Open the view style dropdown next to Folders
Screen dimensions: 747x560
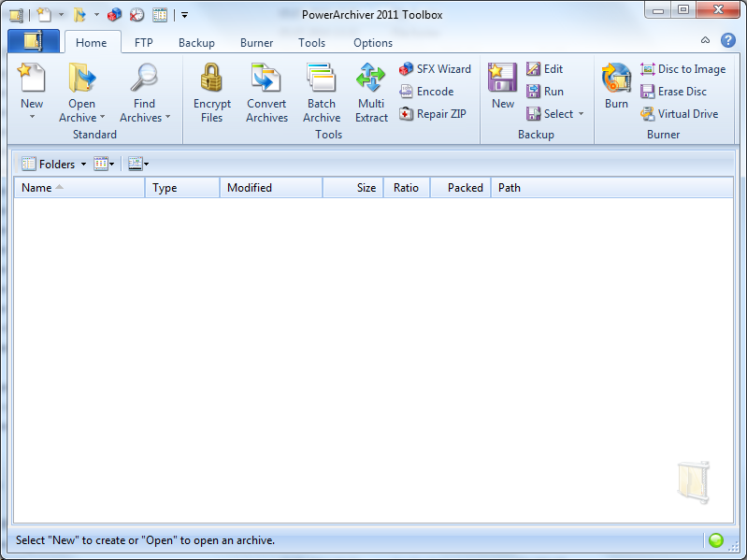coord(104,164)
